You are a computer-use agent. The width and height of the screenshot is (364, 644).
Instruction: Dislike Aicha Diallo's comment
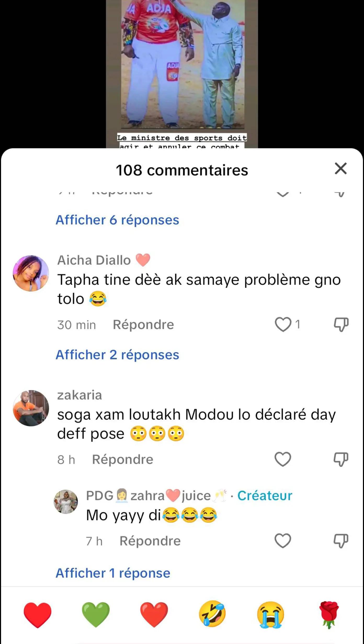(x=341, y=324)
